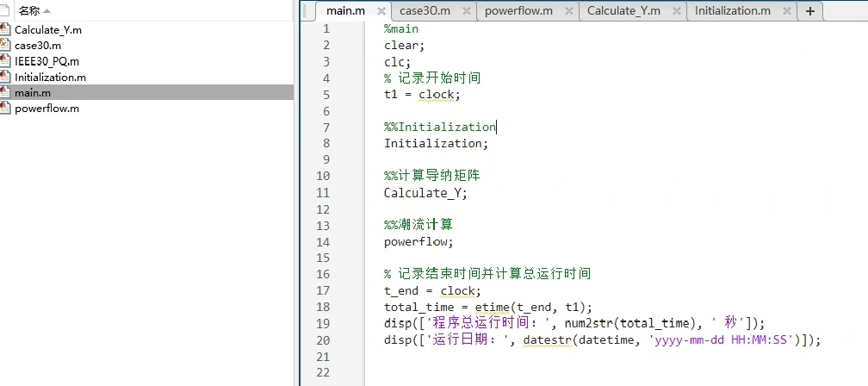Click the 'total_time = etime(t_end, t1);' line

(487, 308)
